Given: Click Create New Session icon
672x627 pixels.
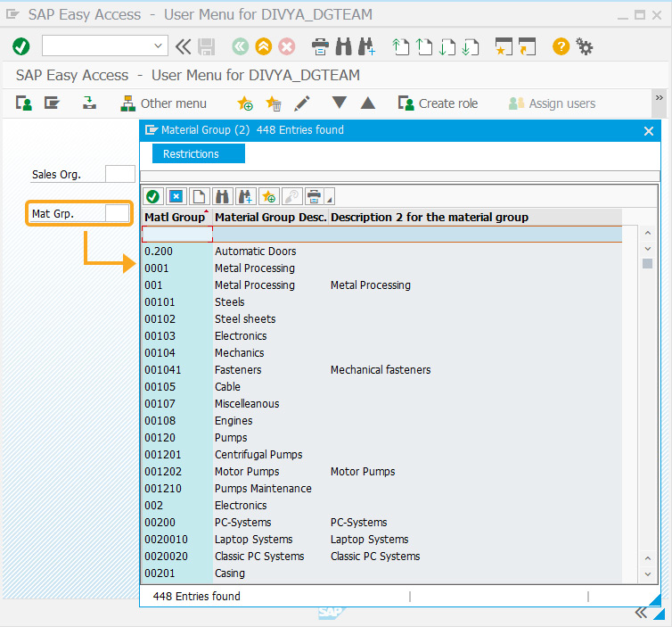Looking at the screenshot, I should [x=504, y=46].
